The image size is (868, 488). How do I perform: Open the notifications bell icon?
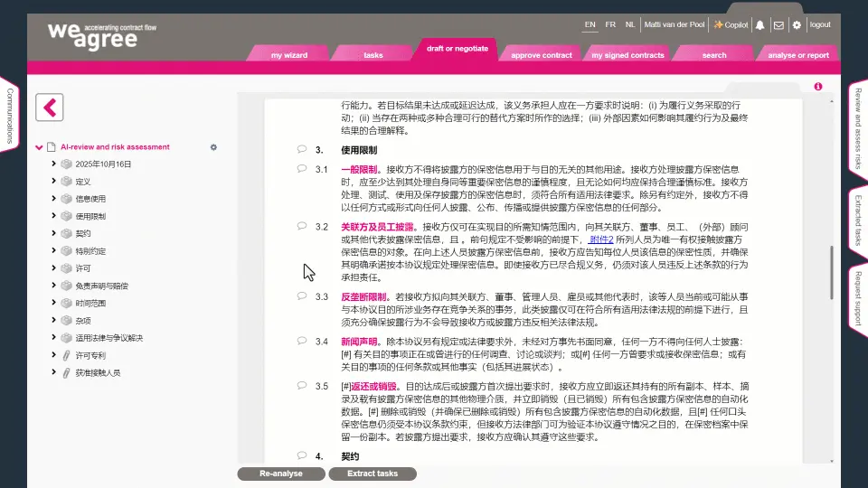[760, 25]
